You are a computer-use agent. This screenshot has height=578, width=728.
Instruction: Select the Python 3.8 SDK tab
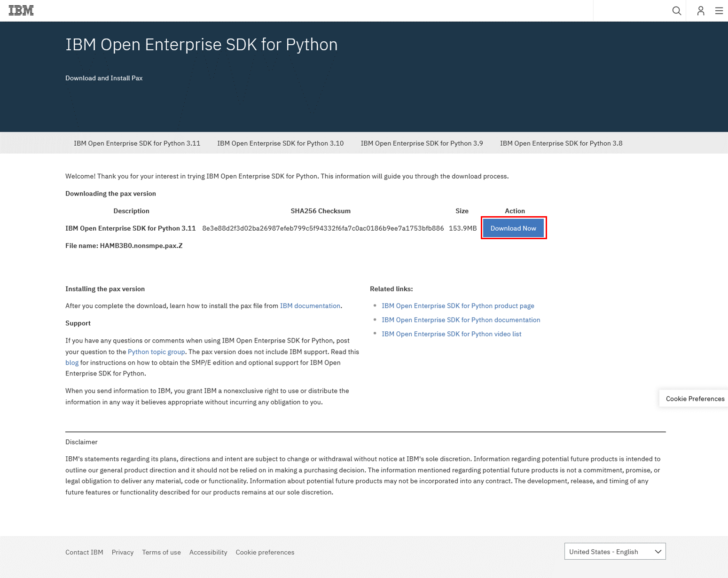pos(561,143)
